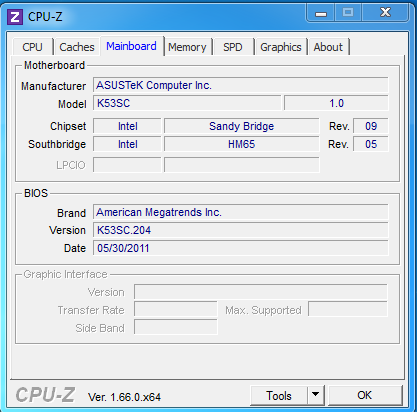
Task: Switch to the Graphics tab
Action: click(x=281, y=47)
